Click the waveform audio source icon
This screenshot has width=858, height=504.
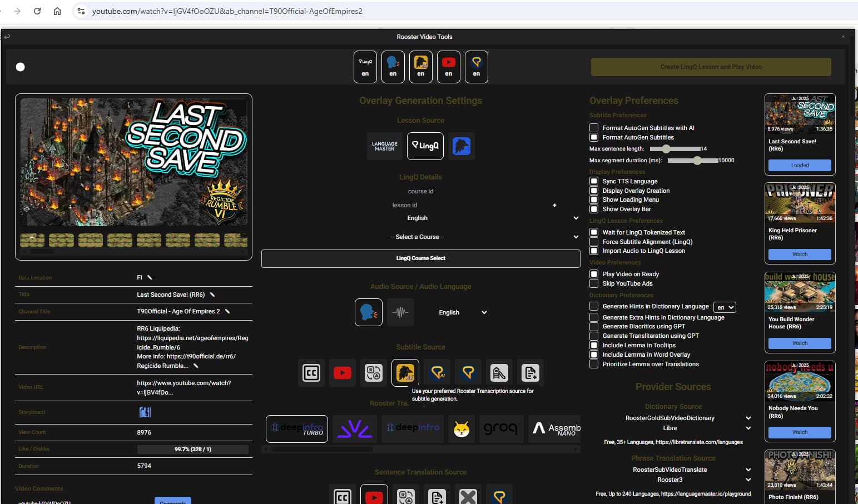(400, 312)
